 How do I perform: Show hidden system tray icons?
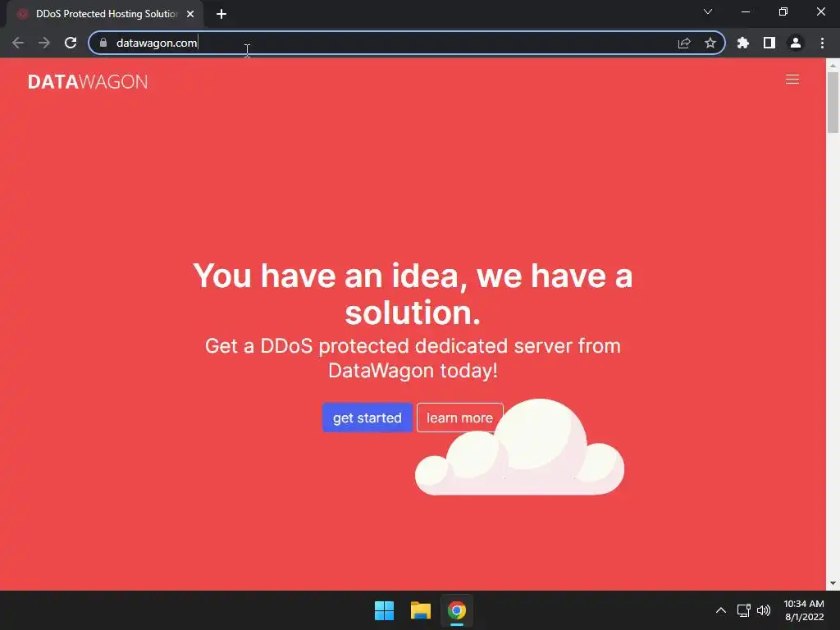point(721,610)
